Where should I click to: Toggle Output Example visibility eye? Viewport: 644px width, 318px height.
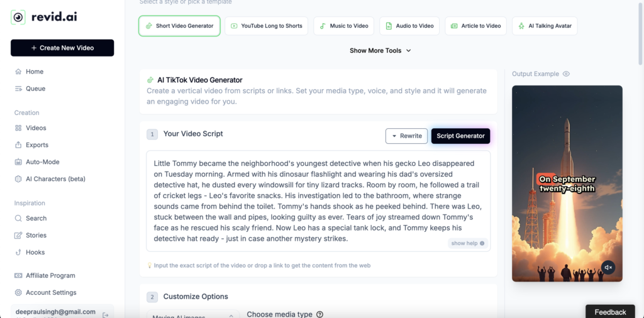coord(566,74)
